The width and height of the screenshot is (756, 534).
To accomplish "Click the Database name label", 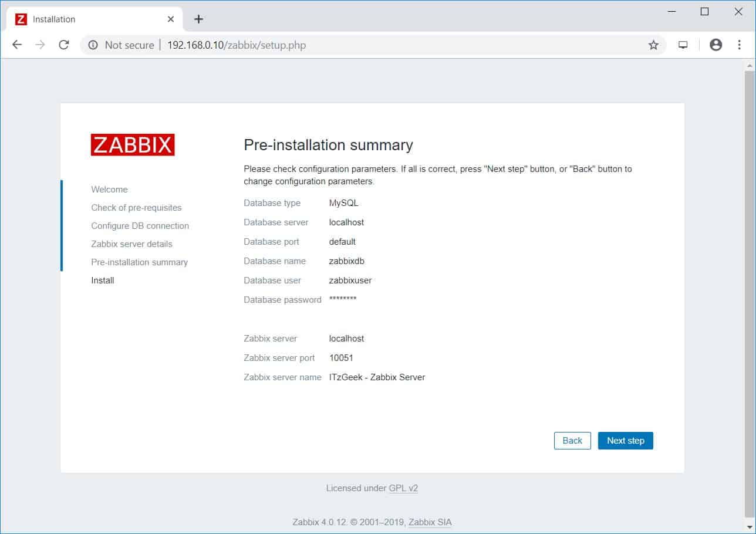I will [x=275, y=261].
